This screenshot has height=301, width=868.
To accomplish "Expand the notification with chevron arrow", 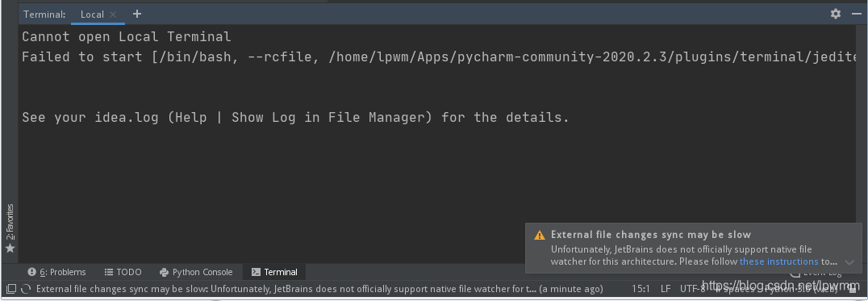I will 849,261.
